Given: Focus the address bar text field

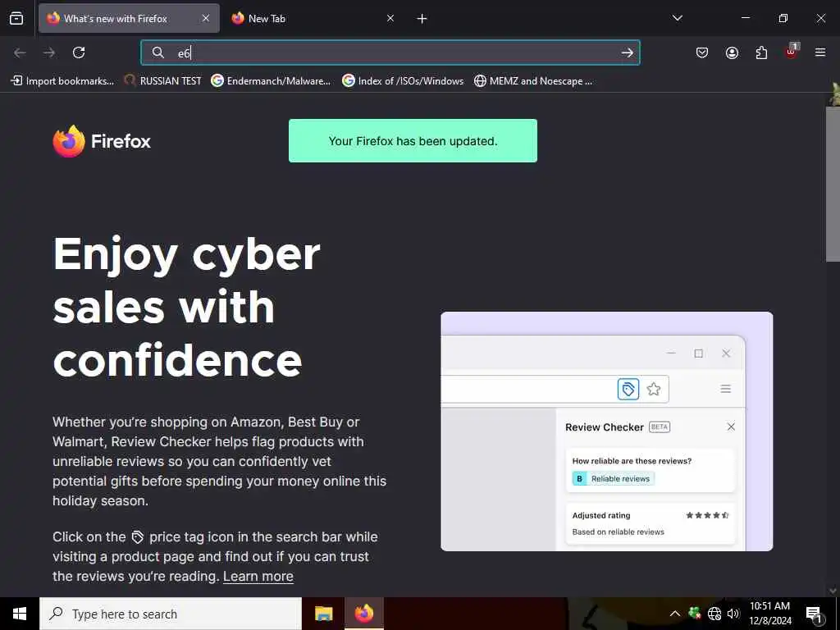Looking at the screenshot, I should (390, 52).
